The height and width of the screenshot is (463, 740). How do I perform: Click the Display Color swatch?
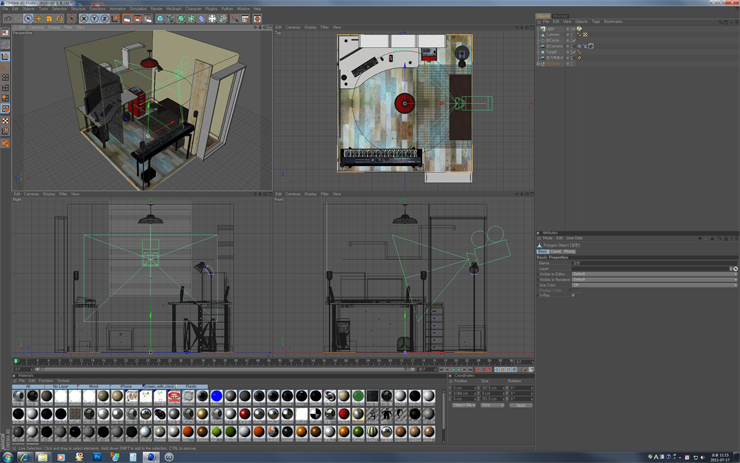click(576, 290)
